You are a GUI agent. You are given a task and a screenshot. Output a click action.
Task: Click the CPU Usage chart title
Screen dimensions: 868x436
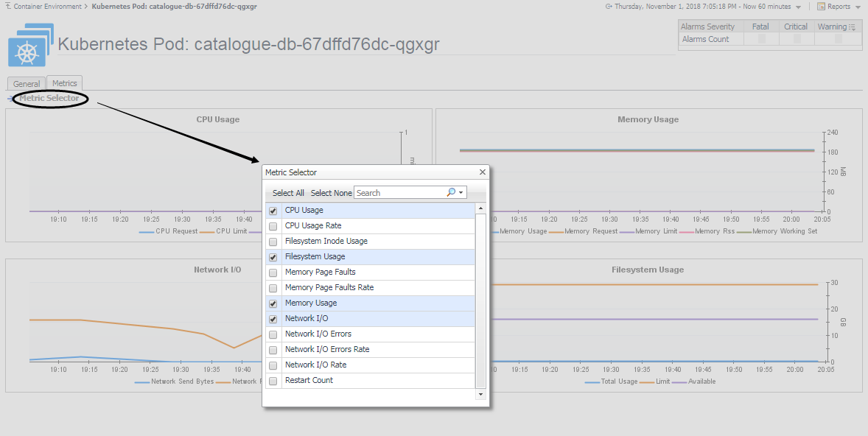pyautogui.click(x=218, y=119)
